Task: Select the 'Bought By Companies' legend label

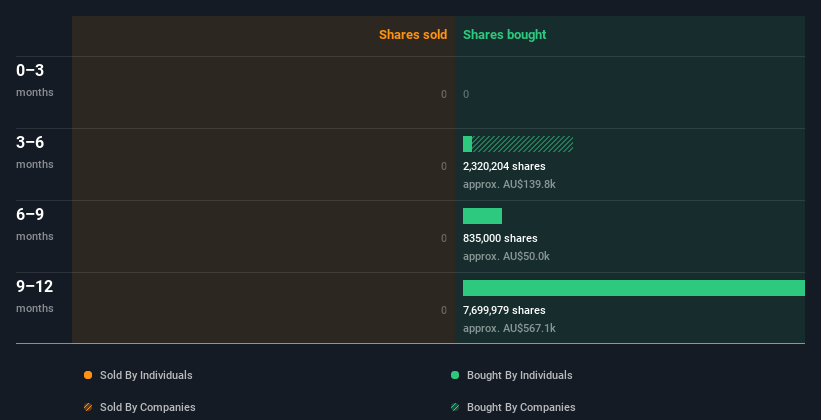Action: tap(521, 407)
